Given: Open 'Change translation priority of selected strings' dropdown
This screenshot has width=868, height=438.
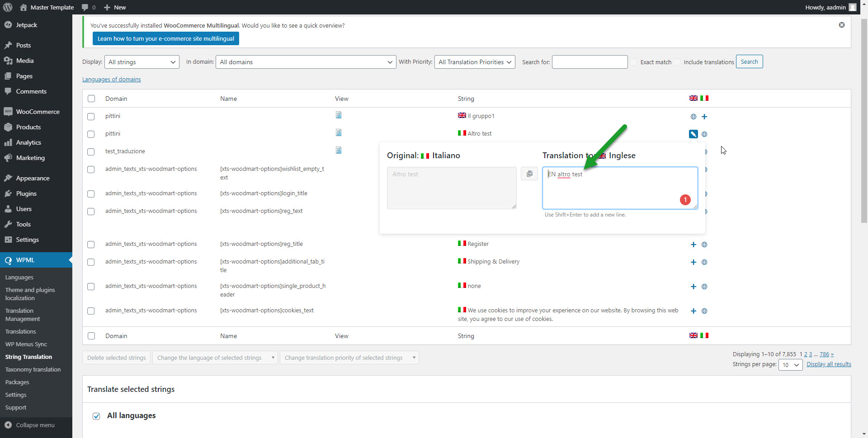Looking at the screenshot, I should pyautogui.click(x=349, y=358).
